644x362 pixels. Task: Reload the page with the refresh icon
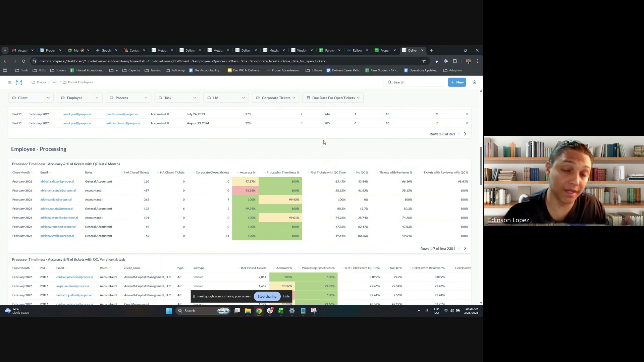tap(23, 61)
